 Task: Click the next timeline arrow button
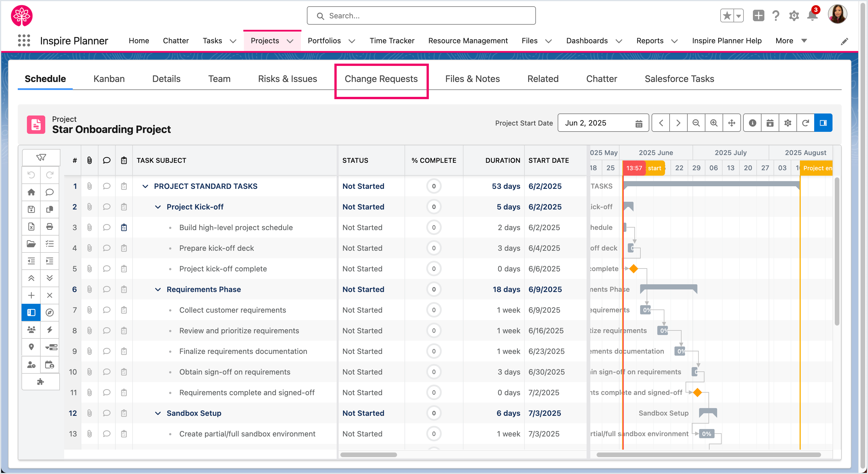coord(678,123)
